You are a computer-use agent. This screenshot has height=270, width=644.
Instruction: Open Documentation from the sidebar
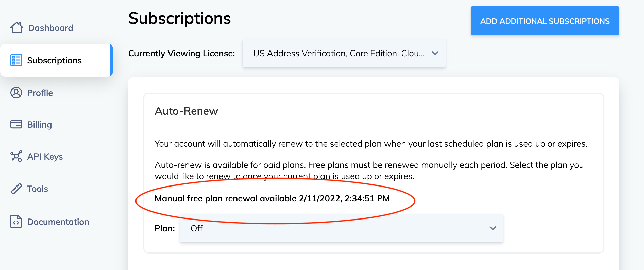(58, 222)
